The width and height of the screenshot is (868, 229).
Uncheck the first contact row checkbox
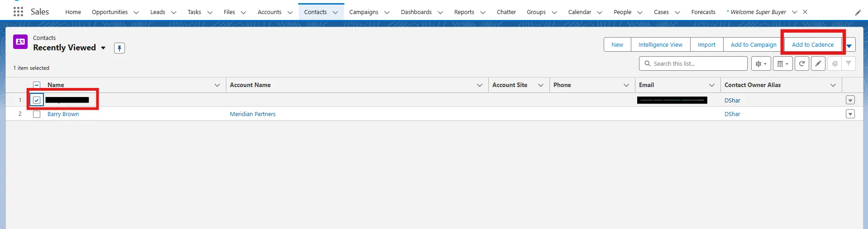37,100
